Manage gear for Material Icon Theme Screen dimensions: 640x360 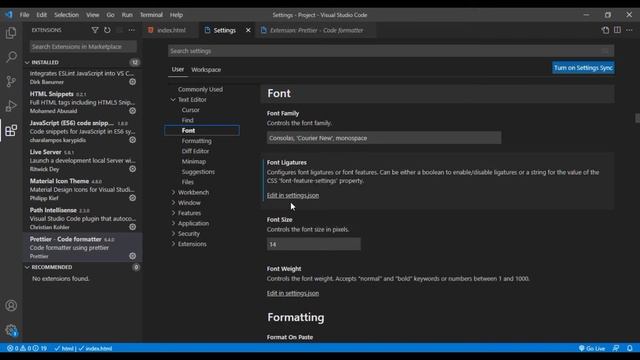click(133, 198)
